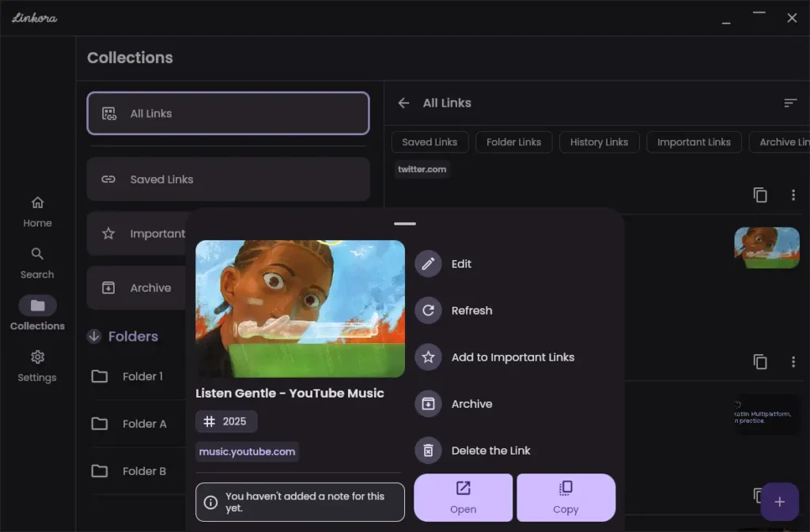Image resolution: width=810 pixels, height=532 pixels.
Task: Enable the History Links filter chip
Action: point(599,142)
